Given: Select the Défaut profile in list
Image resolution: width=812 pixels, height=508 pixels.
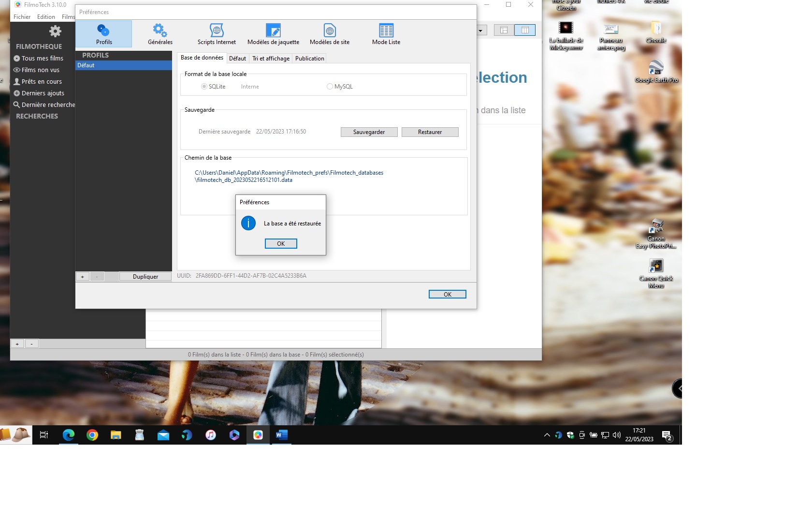Looking at the screenshot, I should (x=123, y=65).
